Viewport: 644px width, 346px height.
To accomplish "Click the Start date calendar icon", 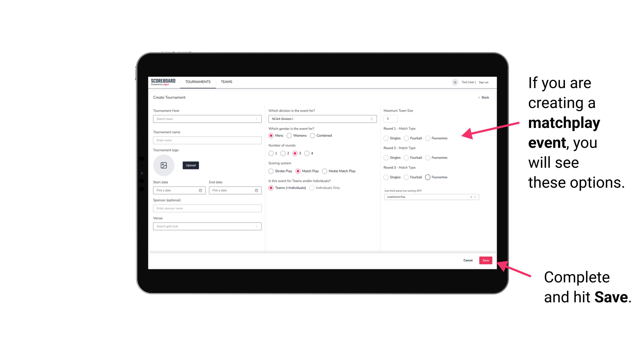I will [200, 190].
